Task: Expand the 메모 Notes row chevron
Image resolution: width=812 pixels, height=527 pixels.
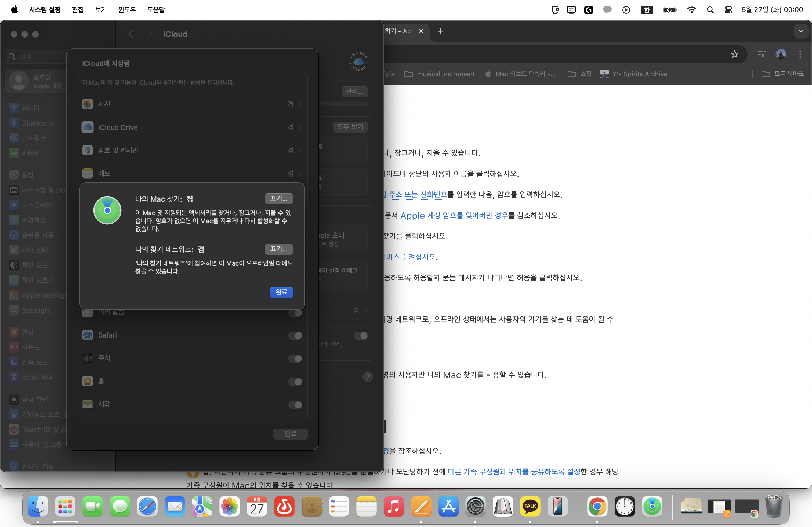Action: (300, 173)
